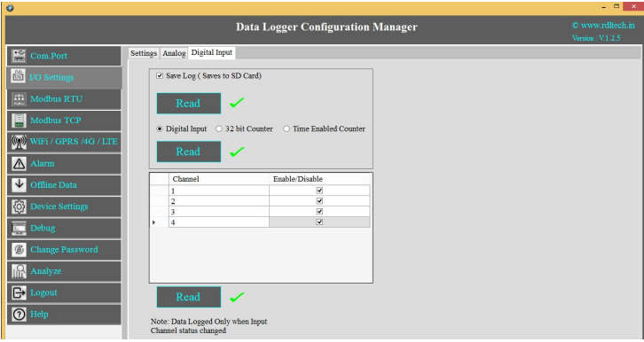Select channel cell 2 in the table
Image resolution: width=644 pixels, height=342 pixels.
[219, 201]
